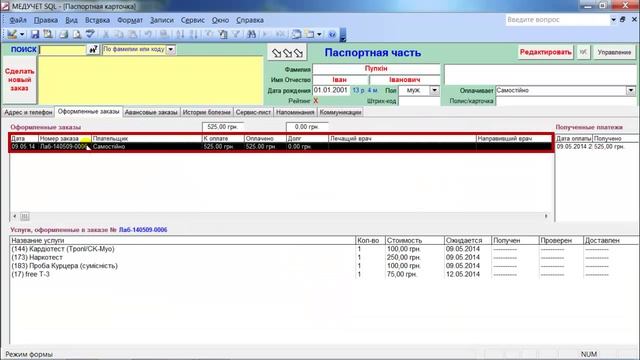The height and width of the screenshot is (360, 640).
Task: Click the ПОИСК search input field
Action: point(63,50)
